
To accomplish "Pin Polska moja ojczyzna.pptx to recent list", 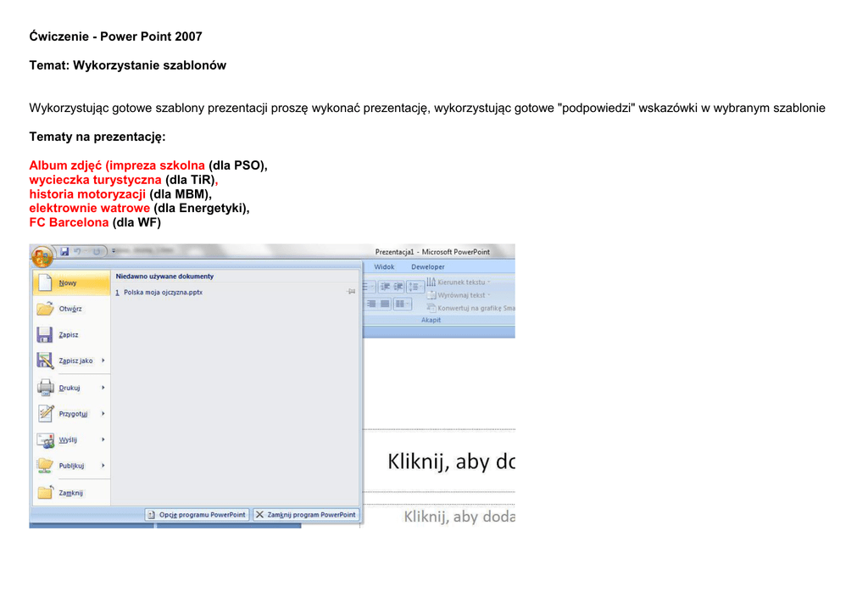I will pyautogui.click(x=351, y=292).
